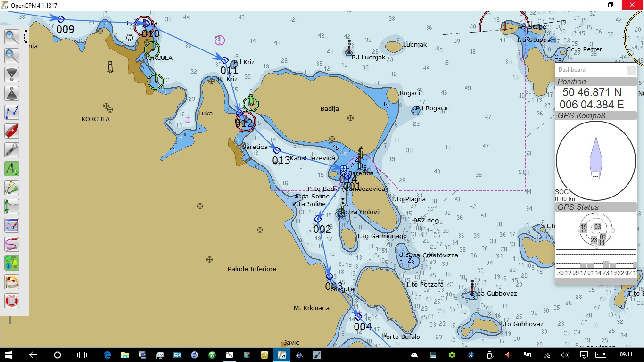Click the Zoom Out magnifier tool
644x362 pixels.
pyautogui.click(x=12, y=55)
